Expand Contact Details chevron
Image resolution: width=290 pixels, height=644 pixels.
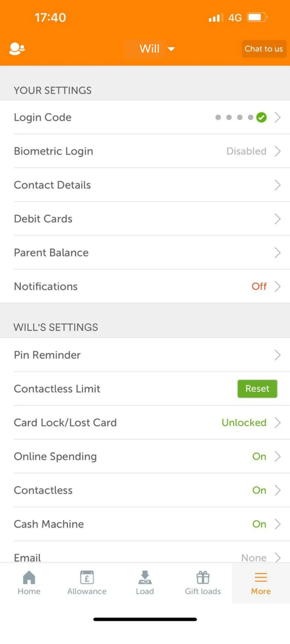[x=277, y=185]
